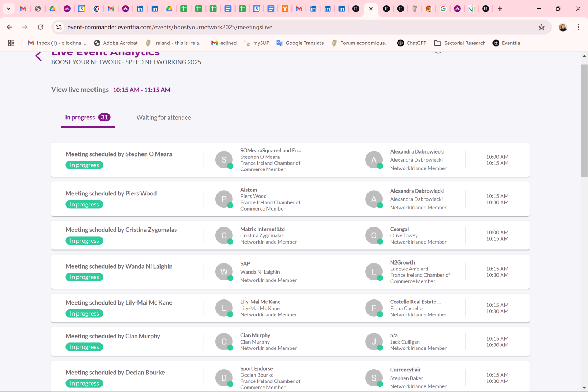Open the ChatGPT bookmark
The width and height of the screenshot is (588, 392).
click(412, 43)
